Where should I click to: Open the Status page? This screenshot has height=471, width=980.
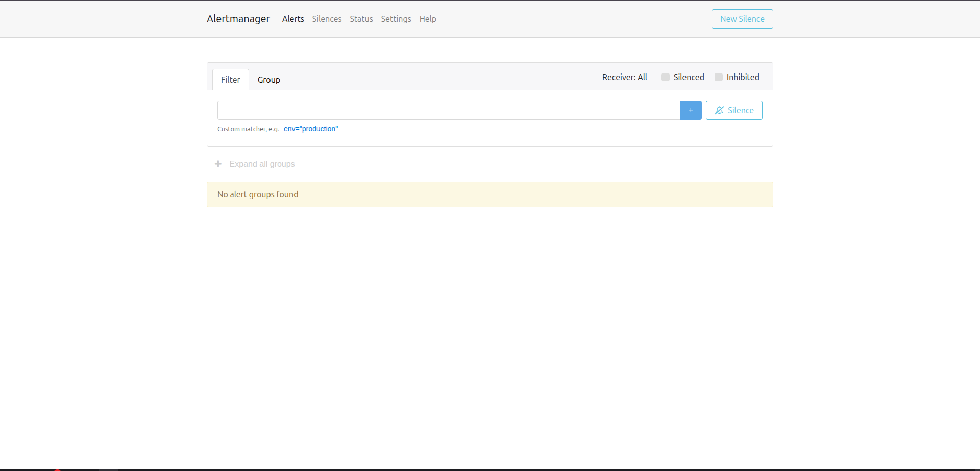pos(361,19)
